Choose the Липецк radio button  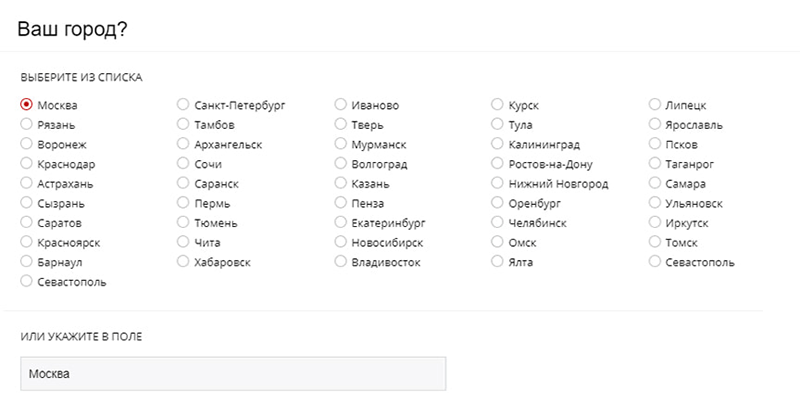click(x=655, y=104)
